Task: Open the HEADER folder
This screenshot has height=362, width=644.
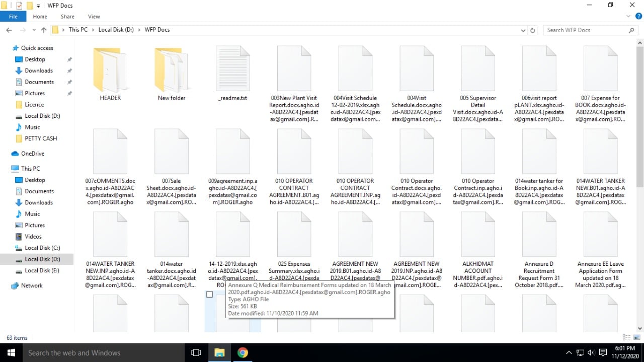Action: click(x=110, y=73)
